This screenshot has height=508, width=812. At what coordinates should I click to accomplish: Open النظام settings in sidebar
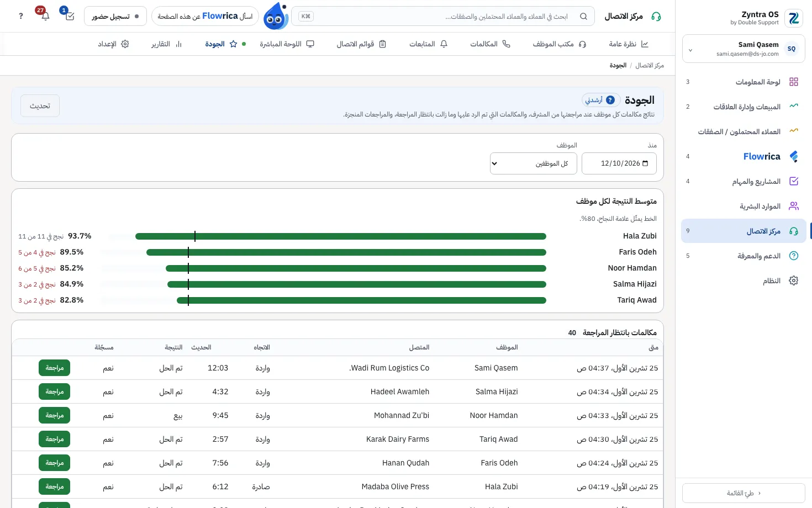(x=744, y=281)
